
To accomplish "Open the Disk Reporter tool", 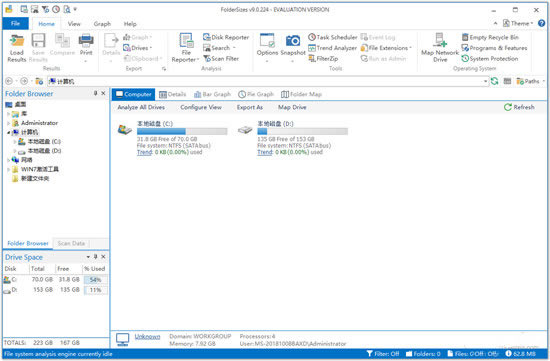I will tap(226, 37).
